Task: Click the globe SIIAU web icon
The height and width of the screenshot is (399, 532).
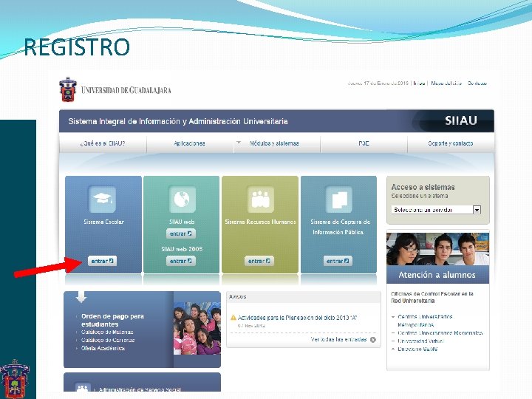Action: tap(182, 199)
